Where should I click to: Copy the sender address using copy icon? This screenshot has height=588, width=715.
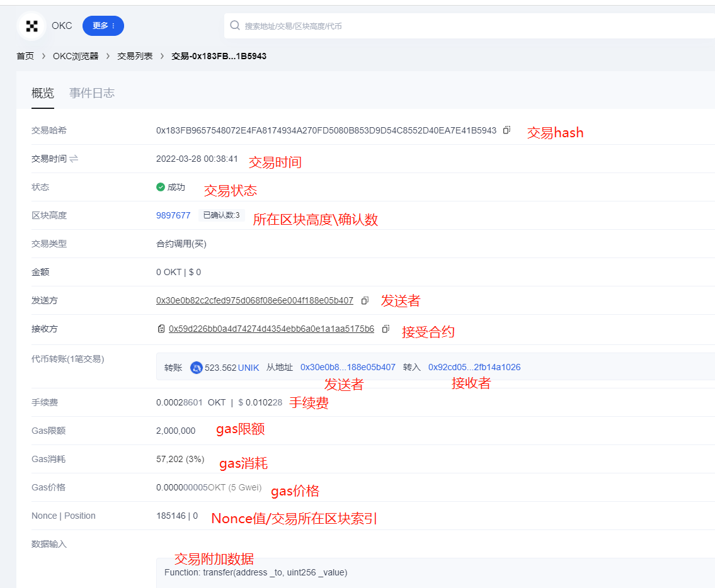tap(365, 300)
